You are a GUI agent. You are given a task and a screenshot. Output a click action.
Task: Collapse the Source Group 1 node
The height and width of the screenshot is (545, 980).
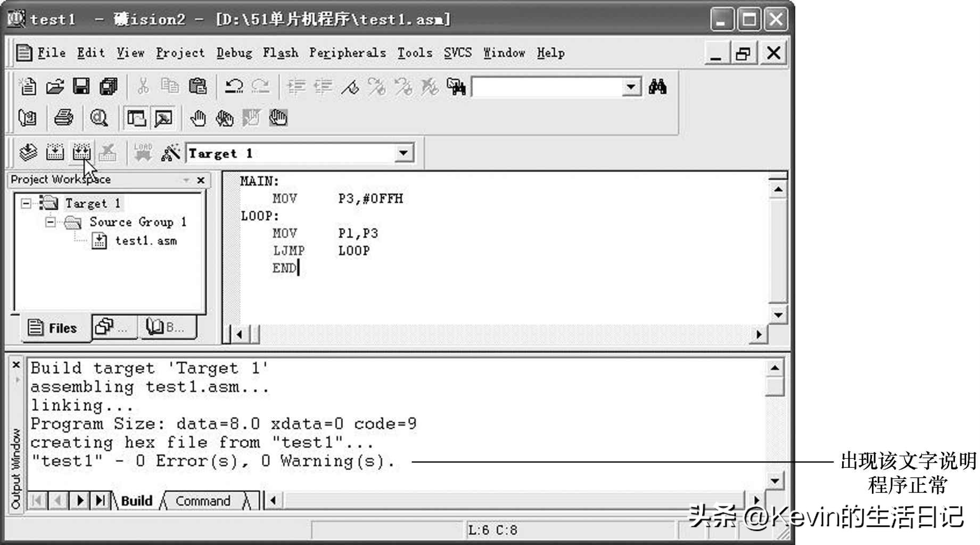50,222
